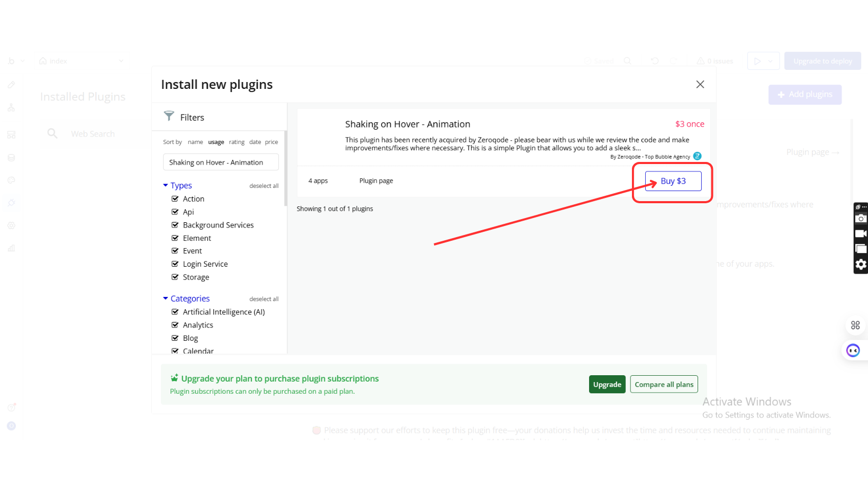Uncheck the Background Services checkbox
This screenshot has height=489, width=868.
point(175,225)
